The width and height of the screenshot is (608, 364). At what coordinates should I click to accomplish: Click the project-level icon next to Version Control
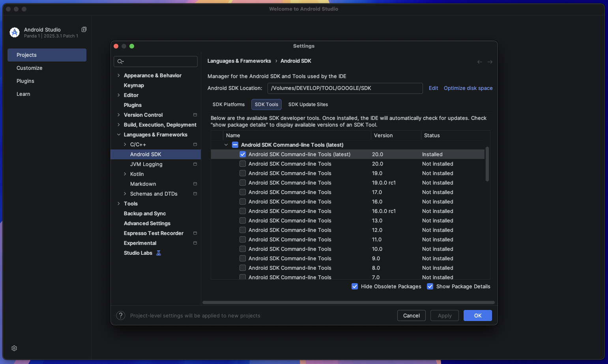[x=195, y=115]
